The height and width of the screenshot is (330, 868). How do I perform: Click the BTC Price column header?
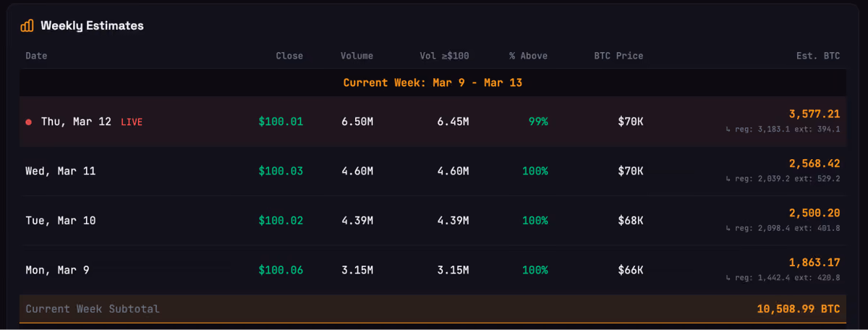(x=618, y=56)
